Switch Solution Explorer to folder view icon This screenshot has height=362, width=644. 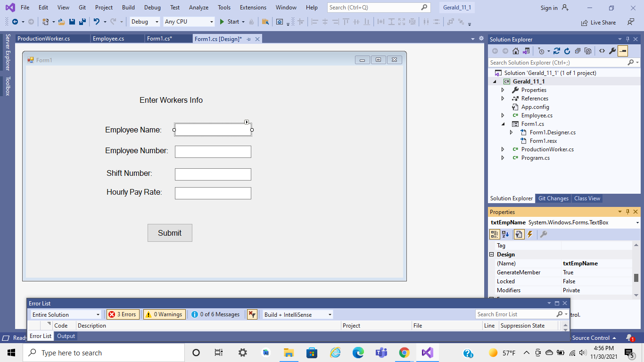click(x=526, y=51)
